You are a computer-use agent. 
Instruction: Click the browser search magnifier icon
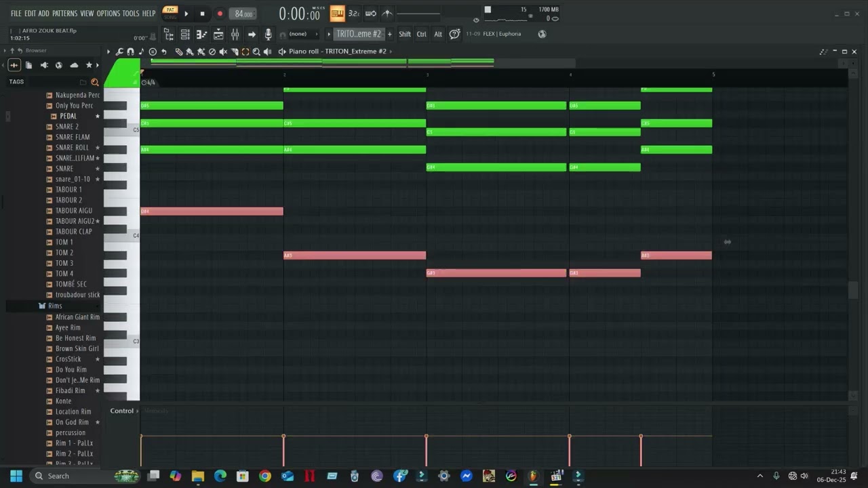click(x=95, y=82)
